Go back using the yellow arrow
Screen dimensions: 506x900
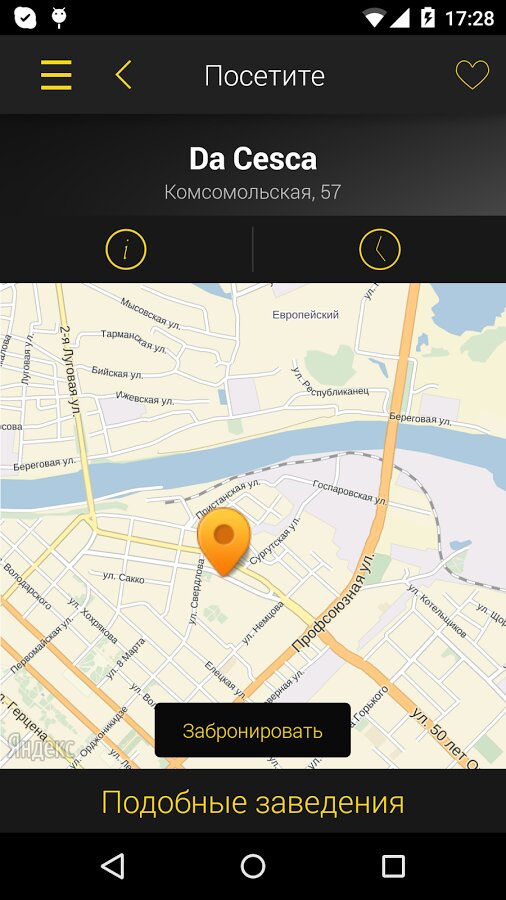[123, 75]
